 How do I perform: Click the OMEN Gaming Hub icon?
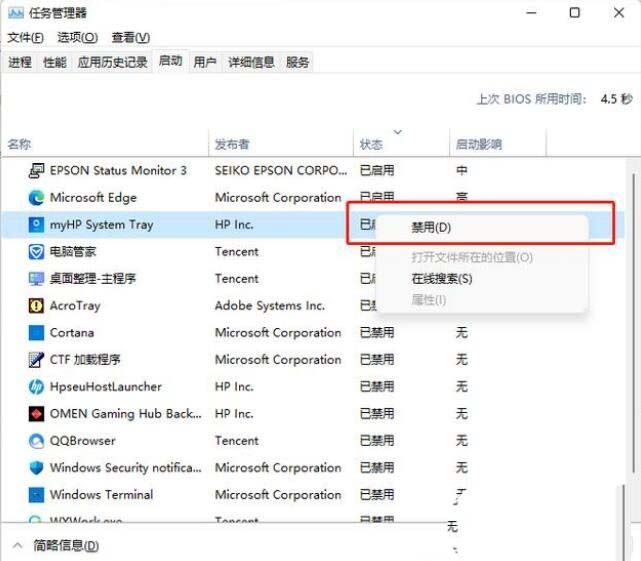tap(37, 414)
